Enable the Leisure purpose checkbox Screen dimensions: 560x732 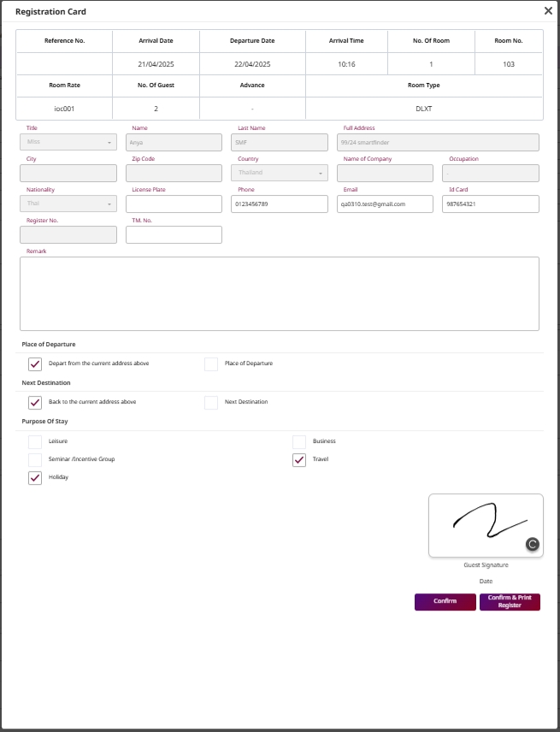pos(35,442)
